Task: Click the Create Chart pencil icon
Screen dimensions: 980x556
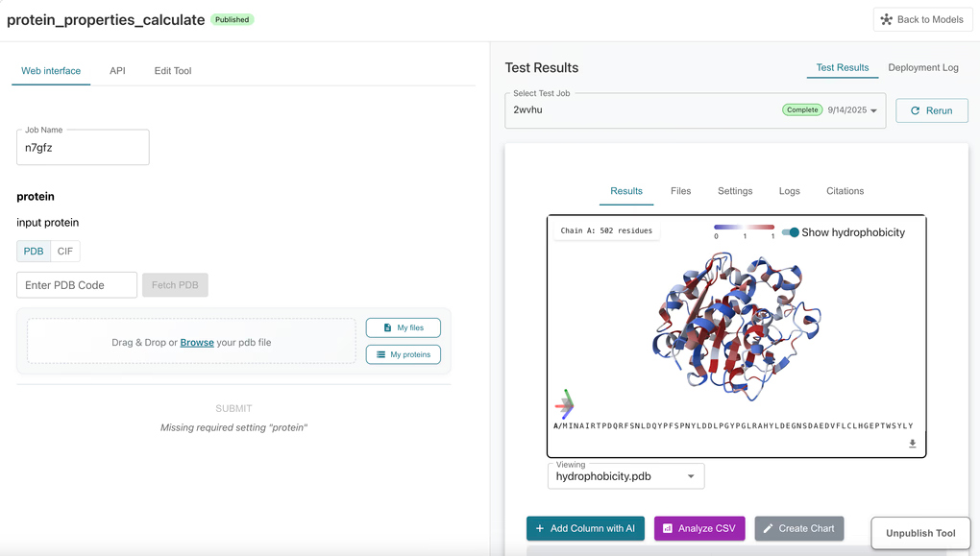Action: [768, 528]
